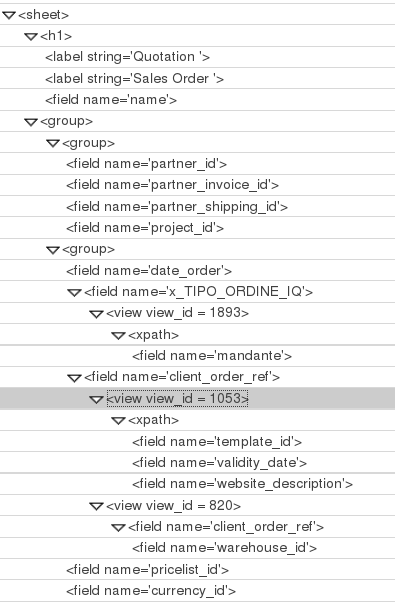The width and height of the screenshot is (395, 605).
Task: Collapse the h1 node triangle
Action: pos(30,37)
